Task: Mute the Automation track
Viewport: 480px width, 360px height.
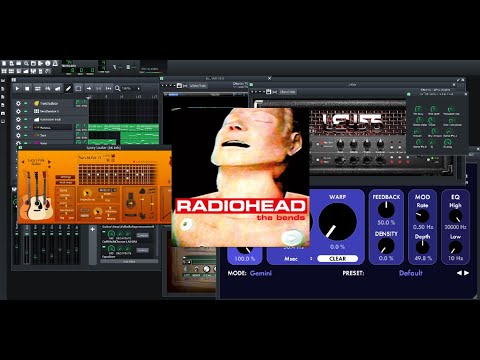Action: pos(26,119)
